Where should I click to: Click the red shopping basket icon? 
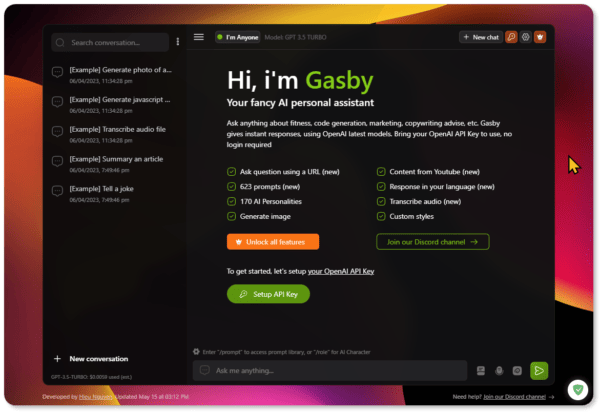pos(541,37)
